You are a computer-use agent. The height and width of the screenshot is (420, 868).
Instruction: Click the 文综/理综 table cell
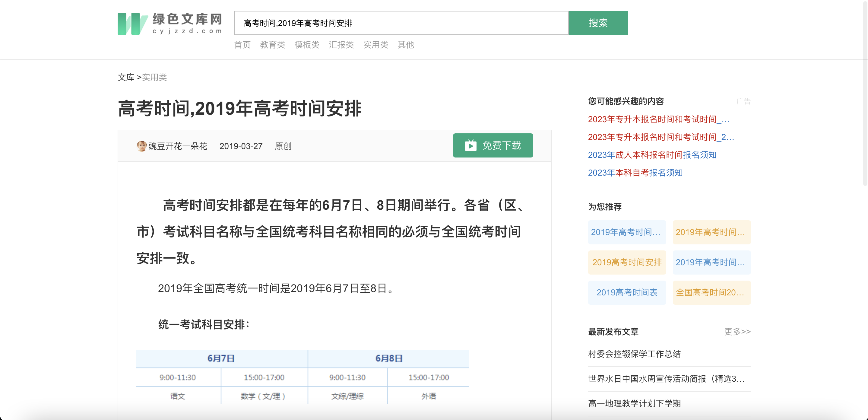coord(347,396)
